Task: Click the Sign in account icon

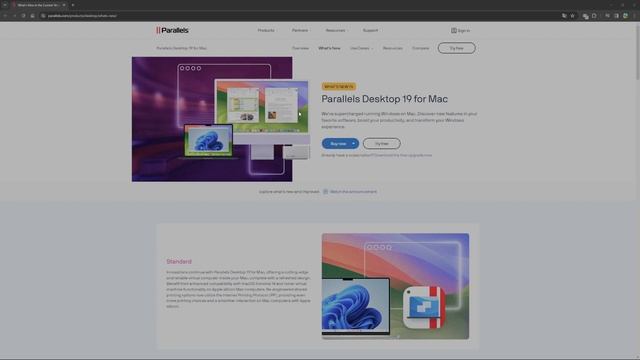Action: coord(453,31)
